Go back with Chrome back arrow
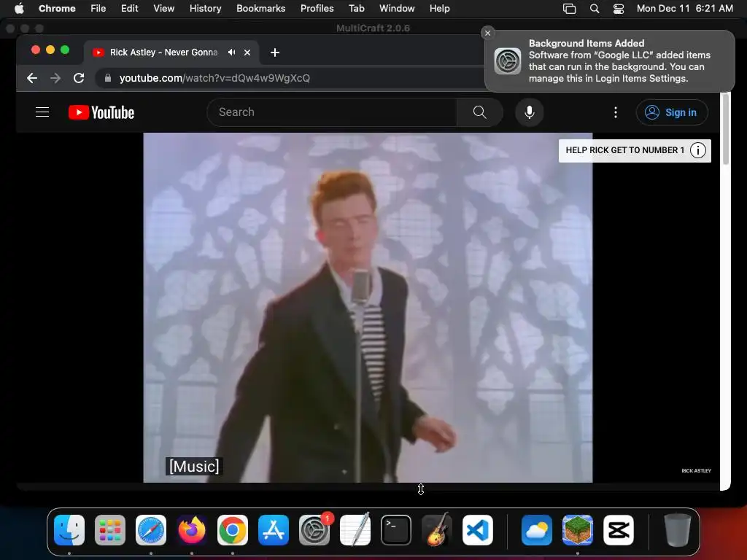Image resolution: width=747 pixels, height=560 pixels. point(32,78)
